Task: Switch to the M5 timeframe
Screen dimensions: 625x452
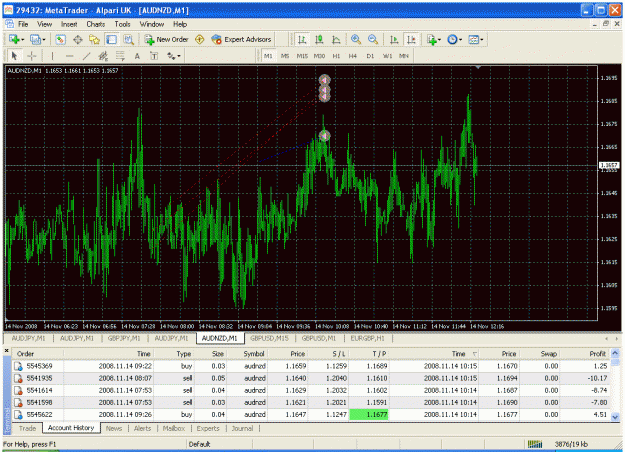Action: (285, 56)
